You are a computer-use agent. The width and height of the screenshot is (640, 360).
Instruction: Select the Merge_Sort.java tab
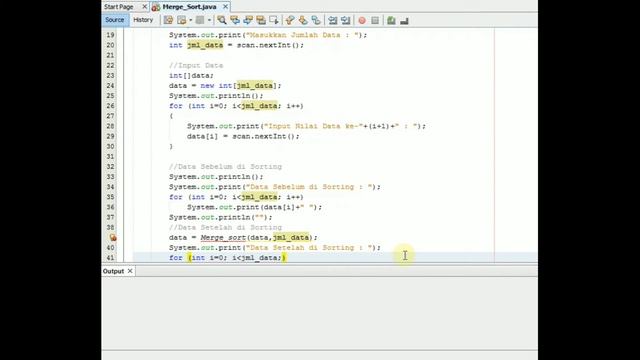[x=189, y=7]
